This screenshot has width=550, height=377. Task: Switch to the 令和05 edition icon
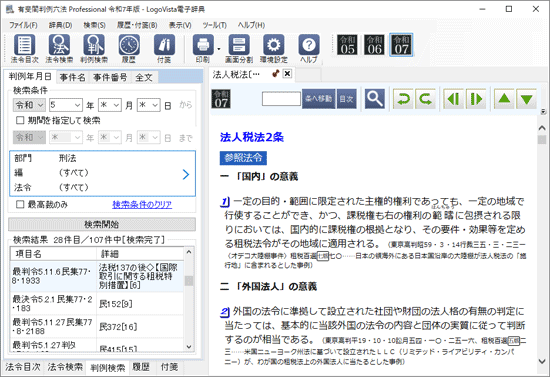[x=347, y=45]
